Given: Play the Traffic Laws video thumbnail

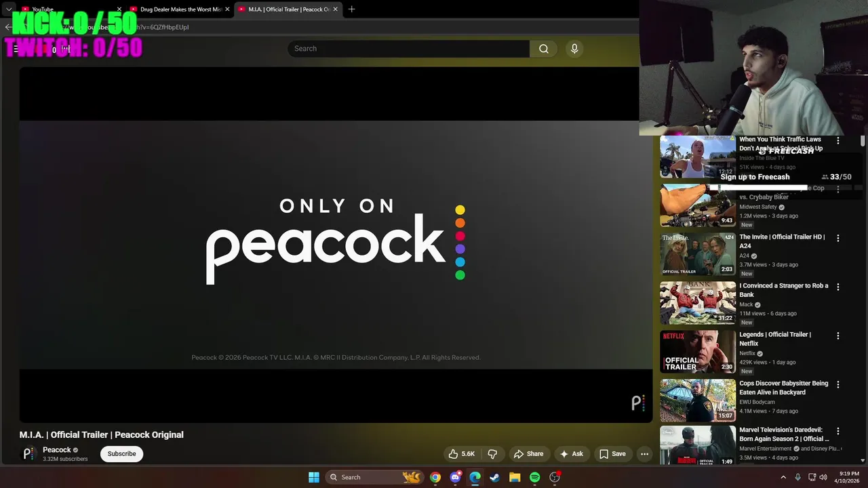Looking at the screenshot, I should pyautogui.click(x=698, y=157).
